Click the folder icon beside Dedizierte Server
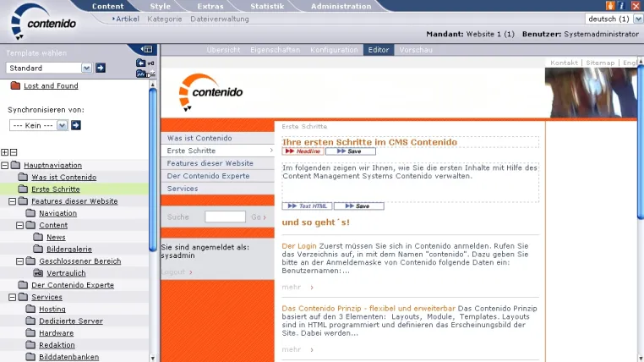 [30, 321]
